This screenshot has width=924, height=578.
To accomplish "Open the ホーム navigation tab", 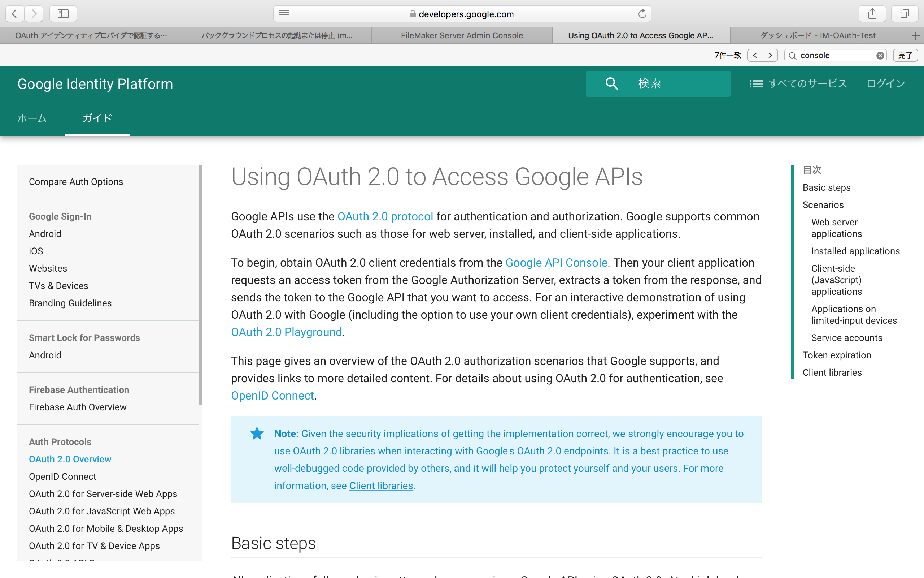I will coord(32,118).
